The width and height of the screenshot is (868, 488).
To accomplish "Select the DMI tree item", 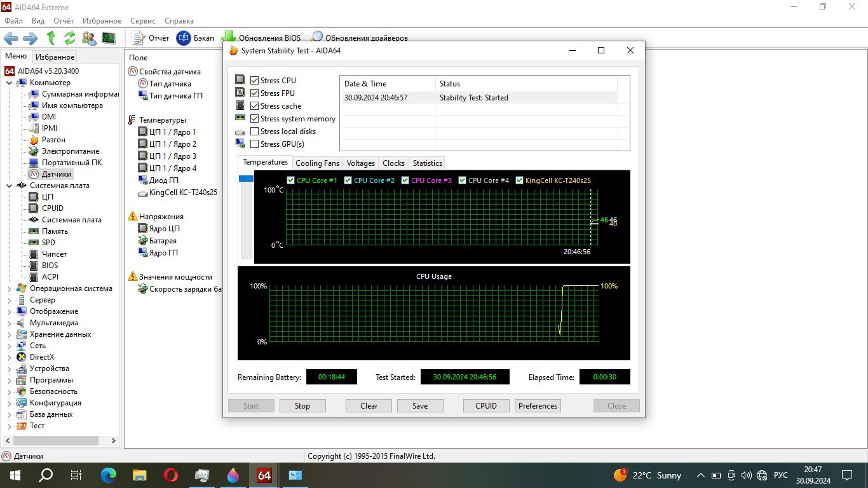I will tap(43, 117).
